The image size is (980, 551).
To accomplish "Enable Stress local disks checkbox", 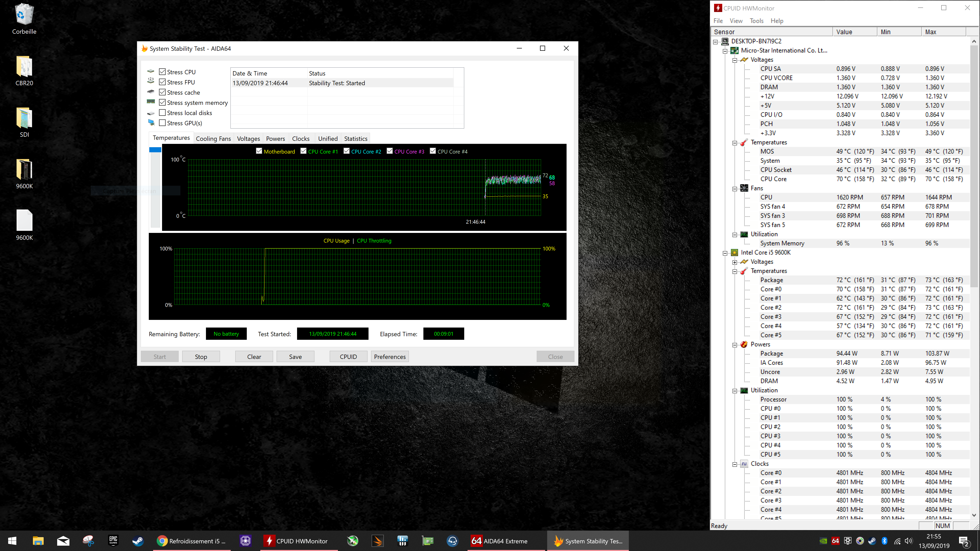I will pyautogui.click(x=163, y=113).
